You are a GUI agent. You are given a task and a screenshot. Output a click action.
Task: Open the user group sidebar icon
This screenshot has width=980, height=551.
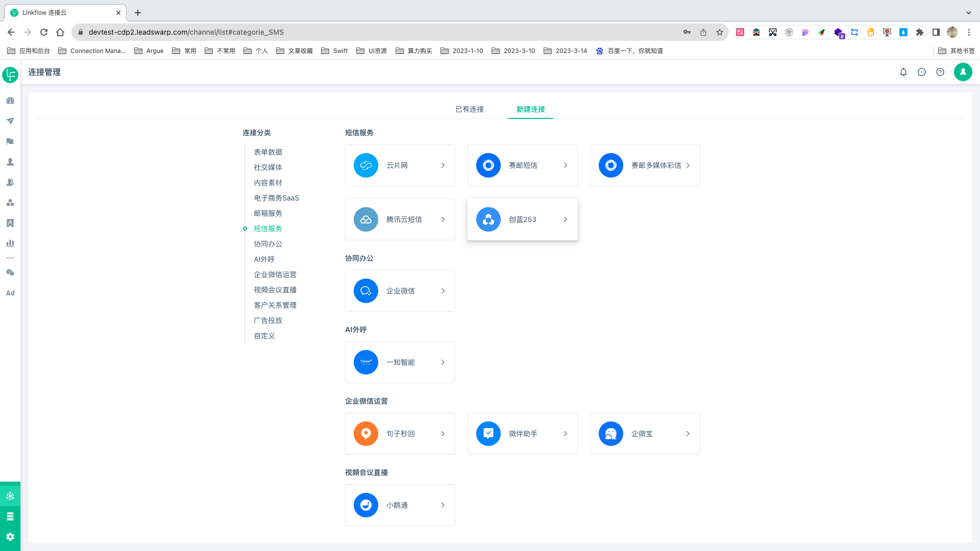coord(10,182)
